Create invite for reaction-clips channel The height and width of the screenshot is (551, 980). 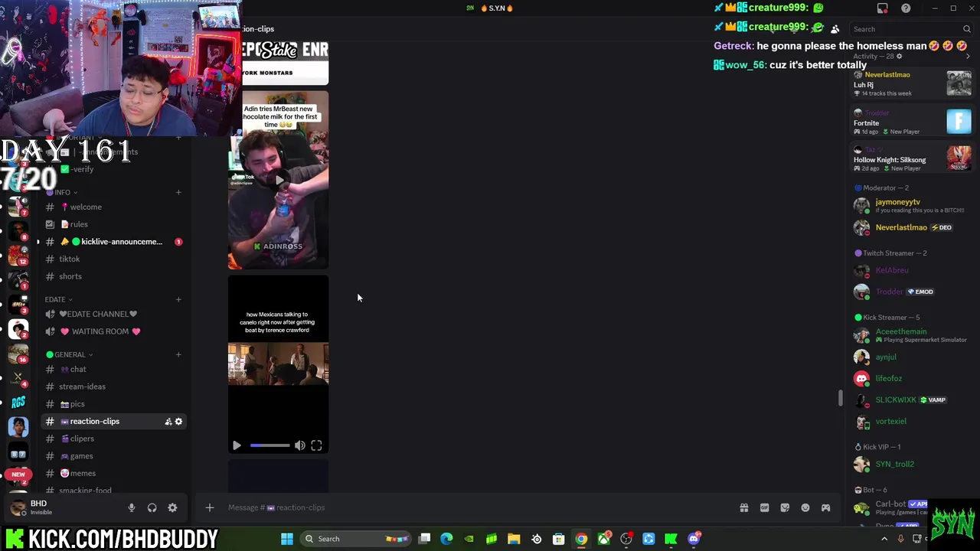coord(168,422)
